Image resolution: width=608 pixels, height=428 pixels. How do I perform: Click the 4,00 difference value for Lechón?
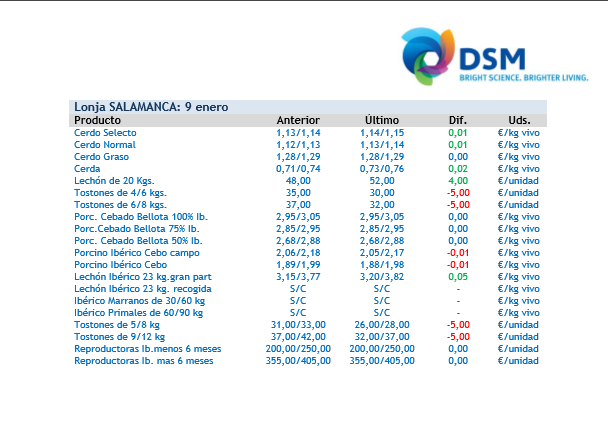coord(458,180)
